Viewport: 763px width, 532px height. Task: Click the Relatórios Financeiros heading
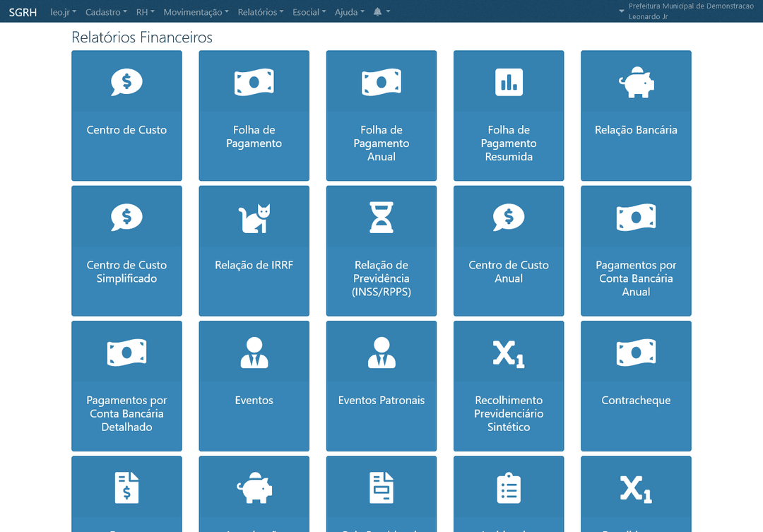tap(142, 37)
